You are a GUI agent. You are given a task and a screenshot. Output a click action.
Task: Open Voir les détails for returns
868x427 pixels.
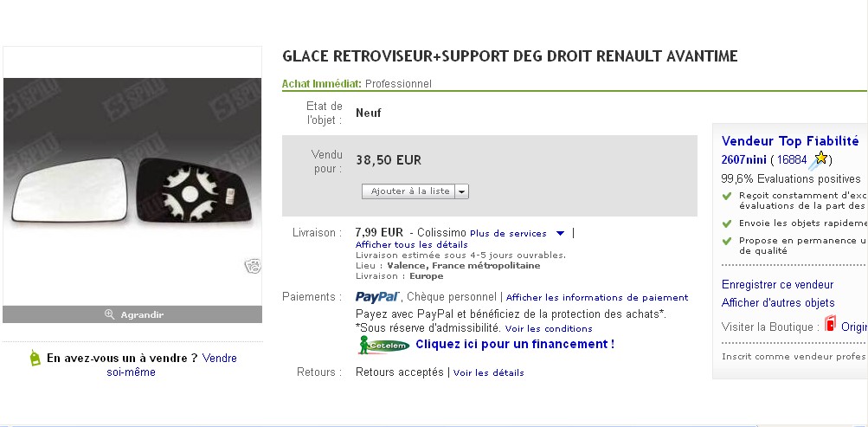[489, 373]
